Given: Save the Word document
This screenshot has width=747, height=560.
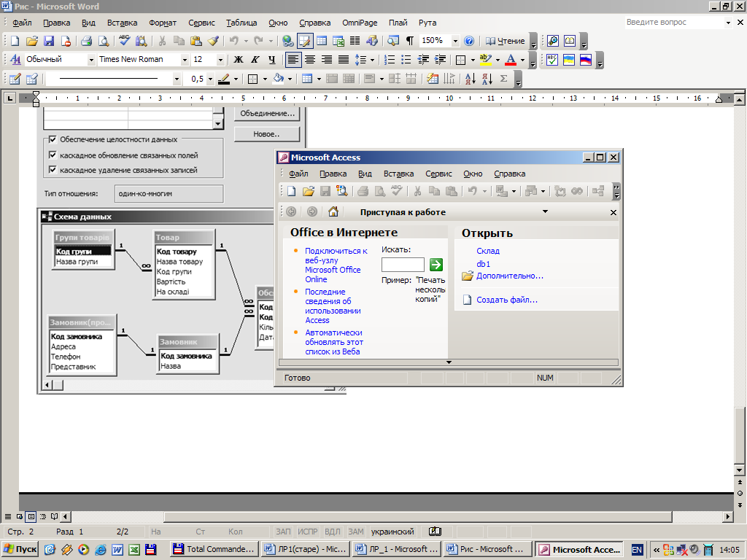Looking at the screenshot, I should click(49, 41).
